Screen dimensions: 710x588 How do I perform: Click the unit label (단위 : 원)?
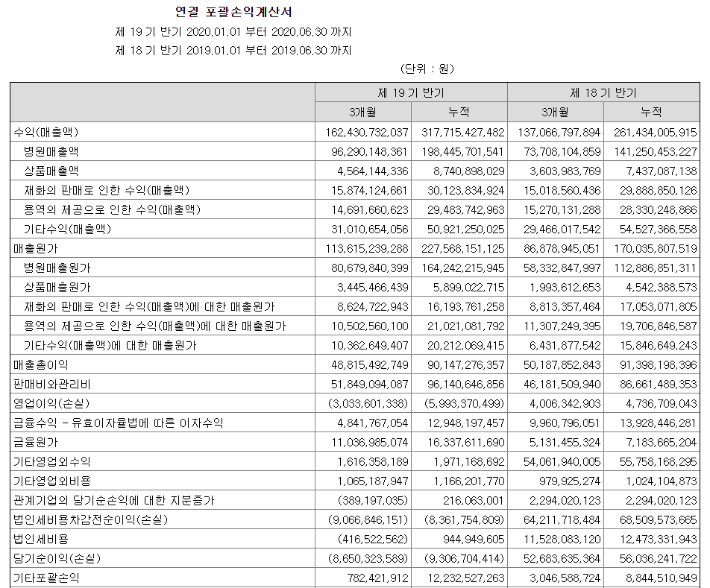coord(427,69)
